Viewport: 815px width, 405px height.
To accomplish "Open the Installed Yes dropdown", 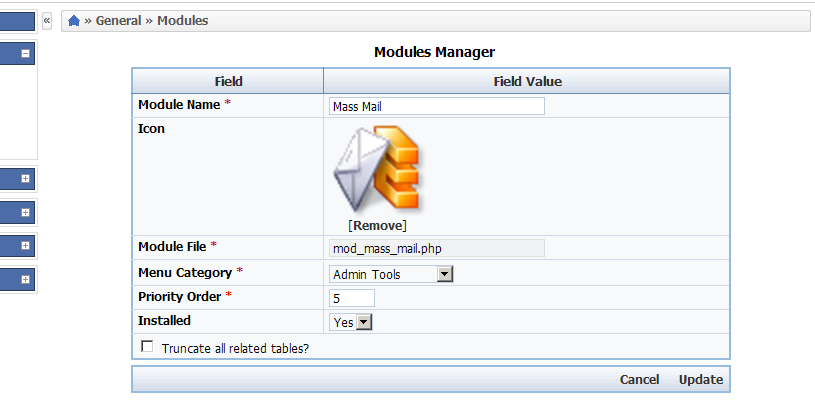I will pos(351,322).
